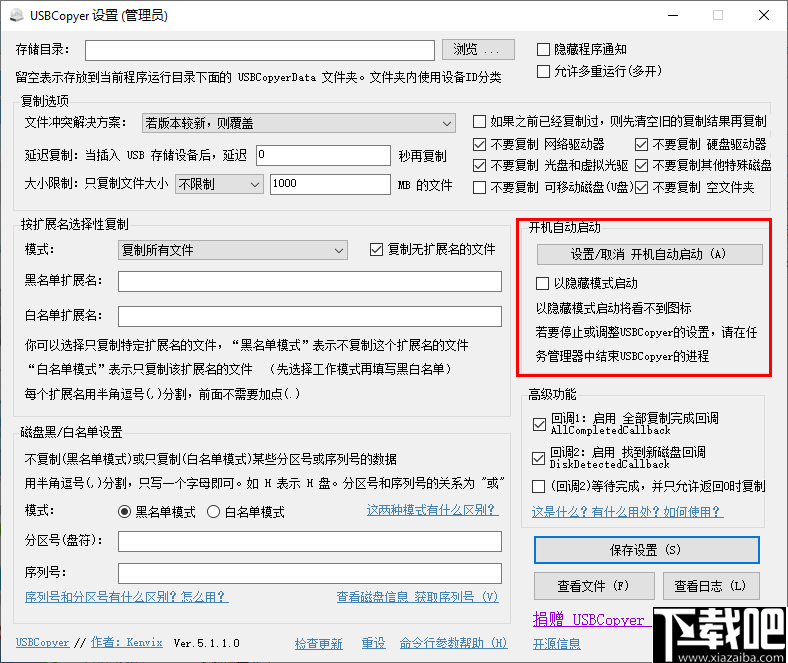Click 检查更新 link
Screen dimensions: 788x663
pos(318,643)
